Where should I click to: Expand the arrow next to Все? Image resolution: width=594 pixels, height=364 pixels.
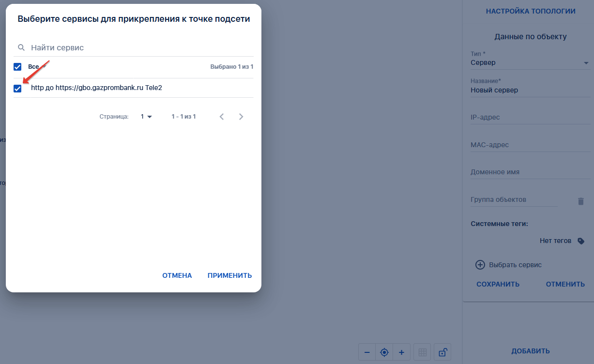pyautogui.click(x=45, y=67)
